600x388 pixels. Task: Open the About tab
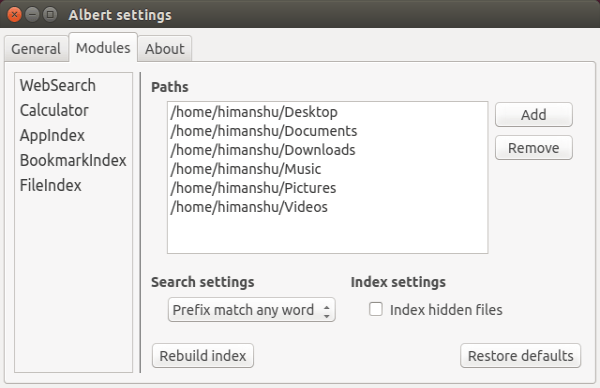coord(165,49)
